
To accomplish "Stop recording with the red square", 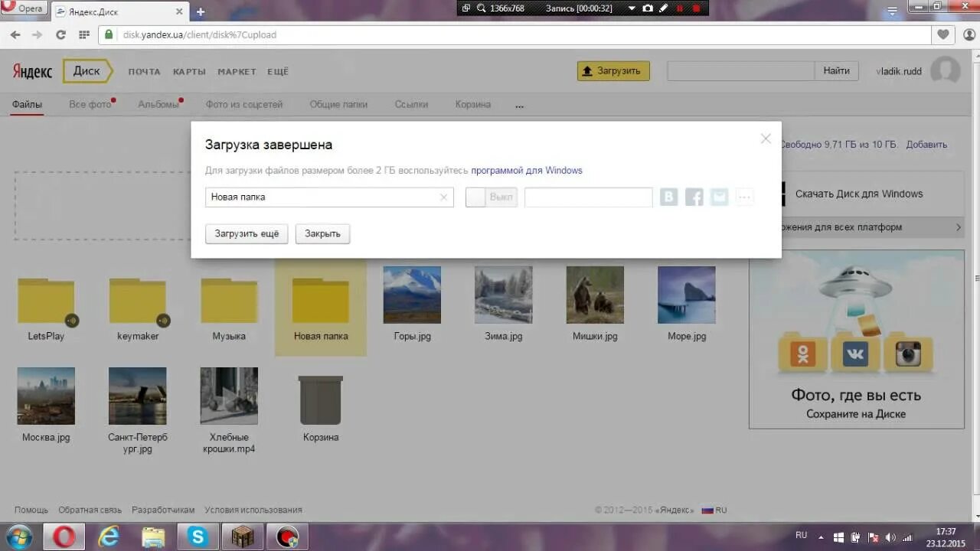I will tap(696, 8).
